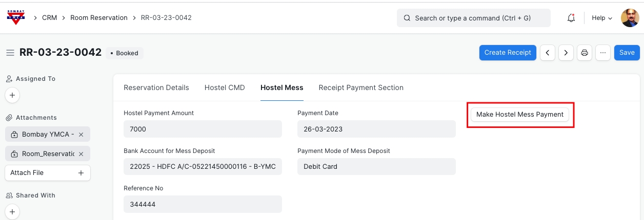Screen dimensions: 644x220
Task: Switch to the Receipt Payment Section tab
Action: (x=361, y=87)
